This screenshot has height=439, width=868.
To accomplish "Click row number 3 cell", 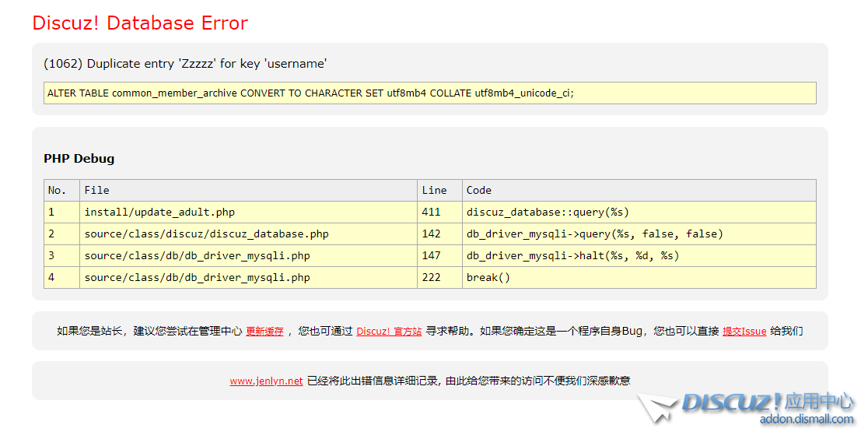I will (x=62, y=255).
